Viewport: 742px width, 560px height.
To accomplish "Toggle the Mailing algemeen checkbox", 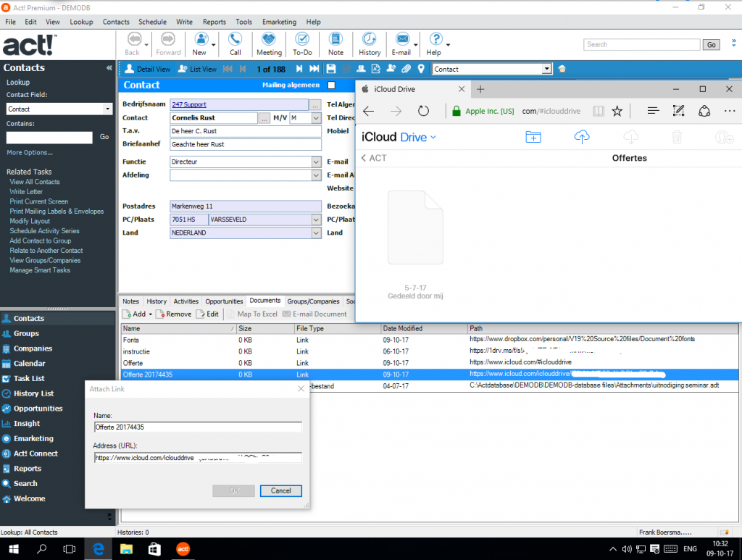I will click(332, 85).
